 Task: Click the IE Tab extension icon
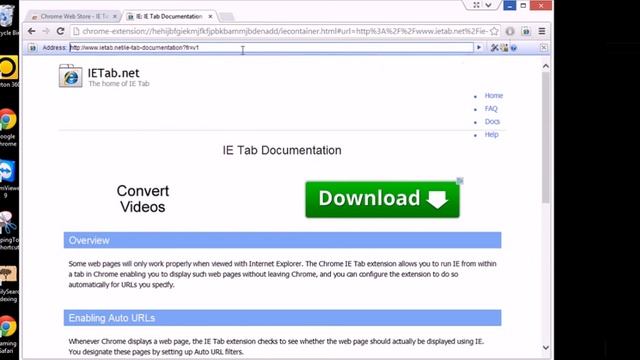pos(526,31)
